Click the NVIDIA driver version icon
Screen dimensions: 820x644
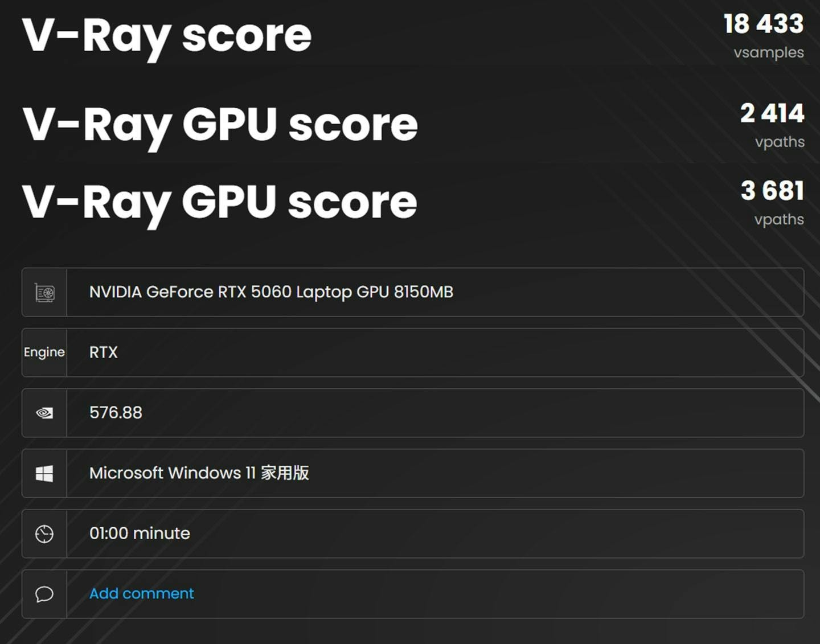(44, 413)
